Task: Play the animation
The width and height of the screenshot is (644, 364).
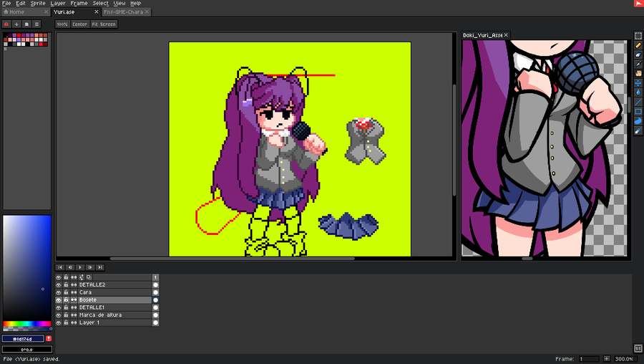Action: [x=80, y=267]
